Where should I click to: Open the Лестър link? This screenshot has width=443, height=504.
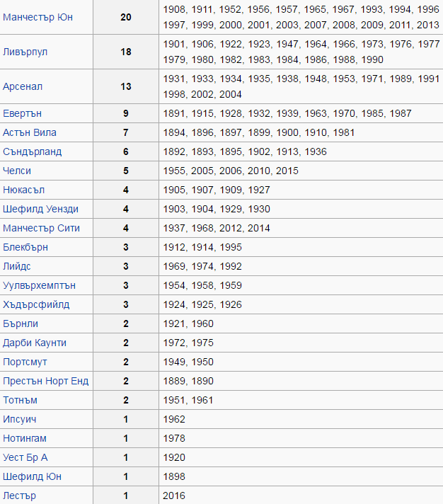[x=19, y=496]
